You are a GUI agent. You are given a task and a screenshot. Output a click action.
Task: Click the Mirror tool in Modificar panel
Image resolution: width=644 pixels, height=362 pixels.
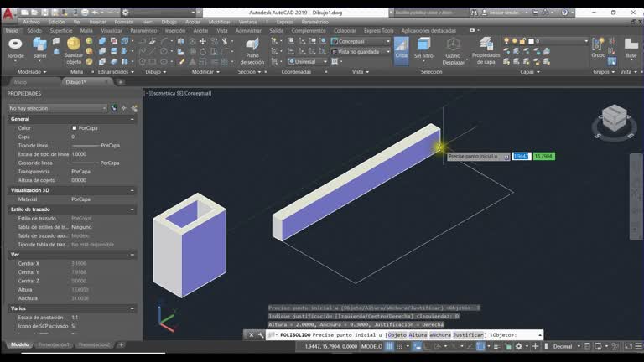point(181,41)
